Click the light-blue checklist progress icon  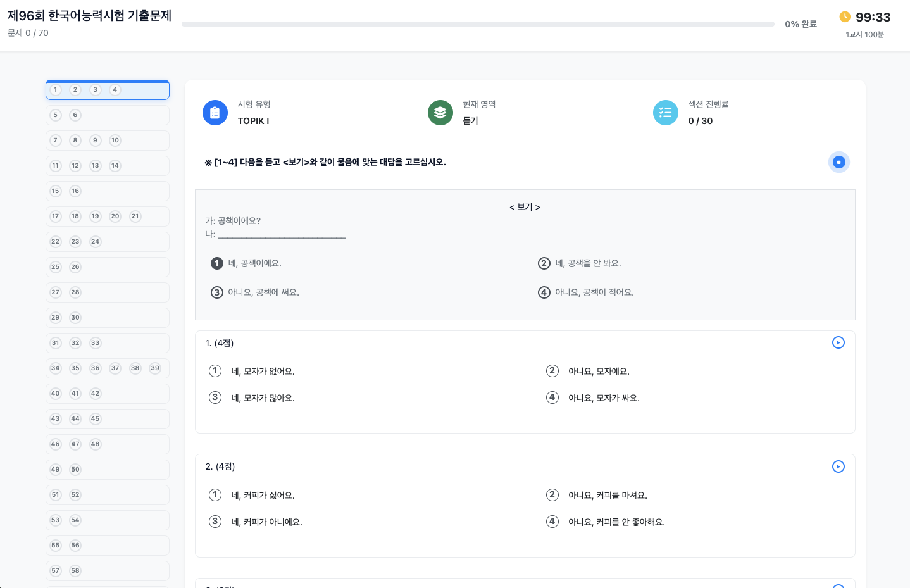tap(665, 113)
